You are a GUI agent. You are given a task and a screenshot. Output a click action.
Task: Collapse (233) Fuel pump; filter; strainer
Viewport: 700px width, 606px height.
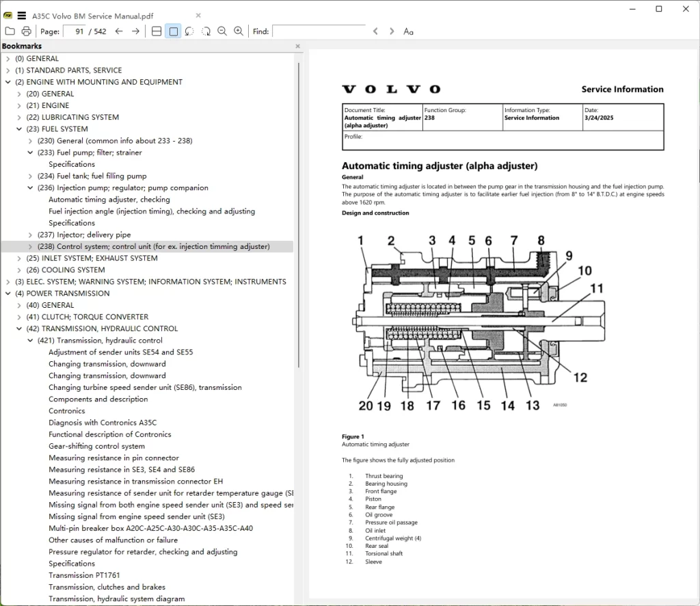[30, 153]
